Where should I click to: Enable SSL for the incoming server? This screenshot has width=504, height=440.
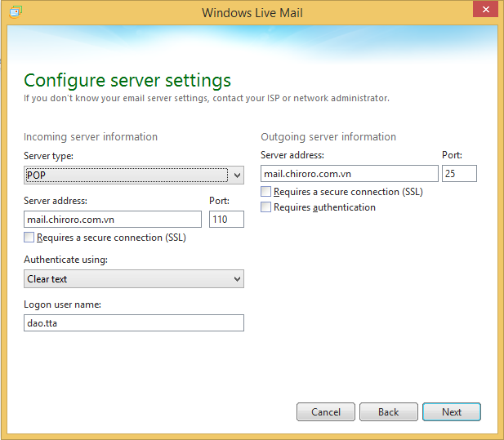pyautogui.click(x=30, y=238)
